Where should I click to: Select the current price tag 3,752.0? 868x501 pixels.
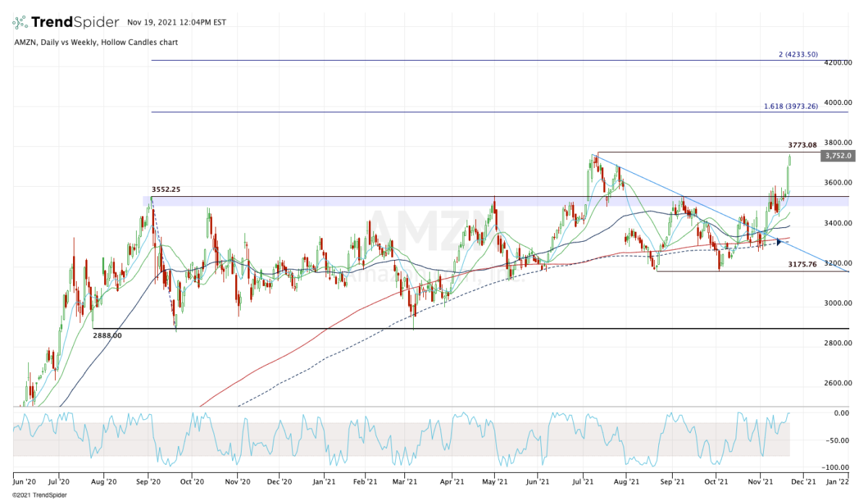click(838, 156)
